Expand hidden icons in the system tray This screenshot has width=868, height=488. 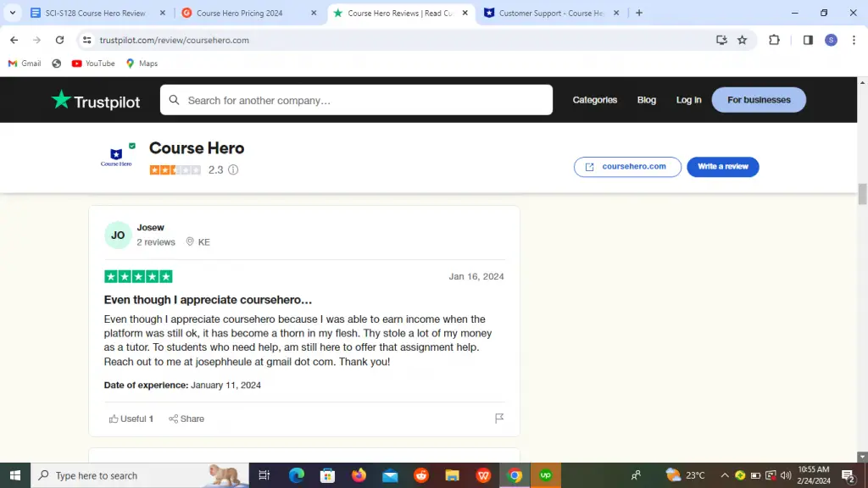(725, 475)
